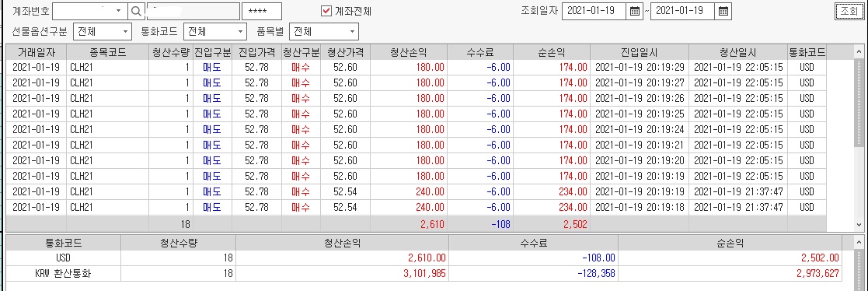Image resolution: width=868 pixels, height=291 pixels.
Task: Expand the 계좌번호 dropdown
Action: (118, 11)
